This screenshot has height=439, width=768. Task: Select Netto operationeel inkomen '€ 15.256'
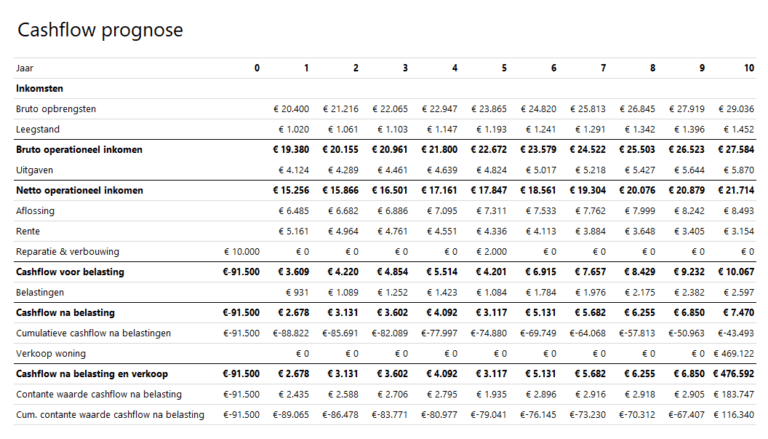[x=291, y=191]
